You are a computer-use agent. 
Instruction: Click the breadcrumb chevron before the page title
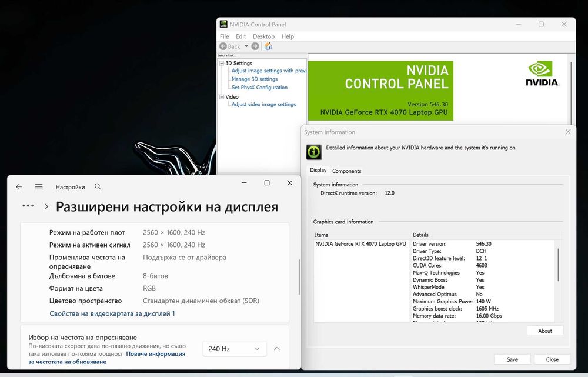[x=46, y=206]
